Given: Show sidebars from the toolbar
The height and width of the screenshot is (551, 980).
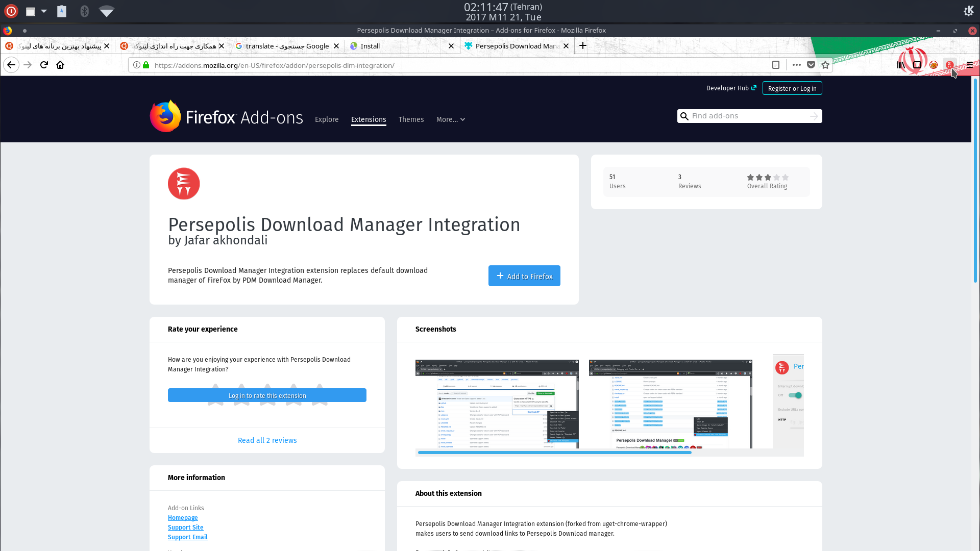Looking at the screenshot, I should point(917,65).
